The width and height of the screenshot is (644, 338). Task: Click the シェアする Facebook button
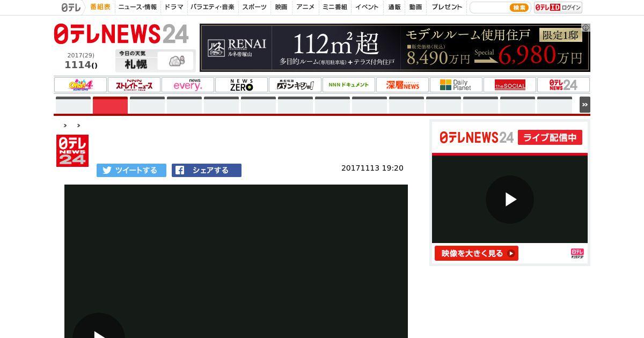point(207,170)
